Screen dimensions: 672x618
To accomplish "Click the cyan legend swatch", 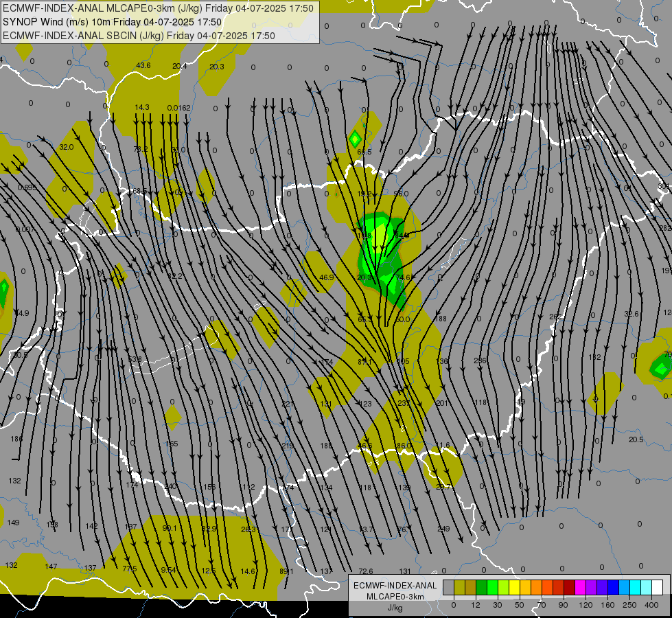I will click(635, 587).
